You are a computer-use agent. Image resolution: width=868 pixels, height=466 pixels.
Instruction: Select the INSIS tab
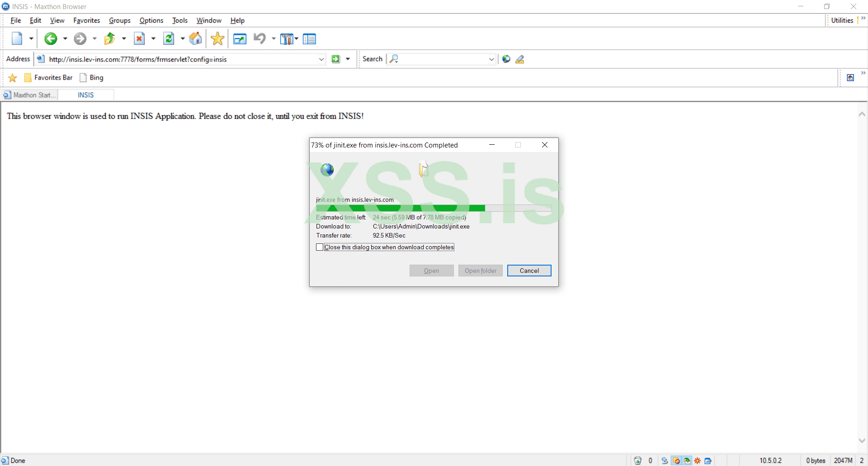[x=86, y=95]
